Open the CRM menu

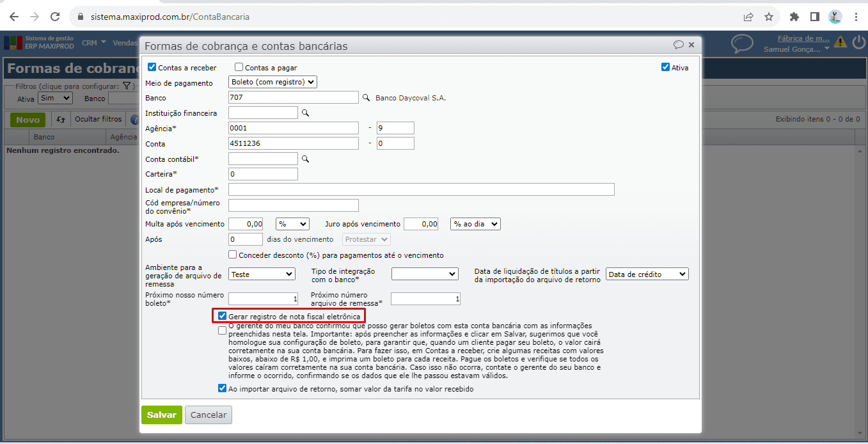tap(94, 43)
